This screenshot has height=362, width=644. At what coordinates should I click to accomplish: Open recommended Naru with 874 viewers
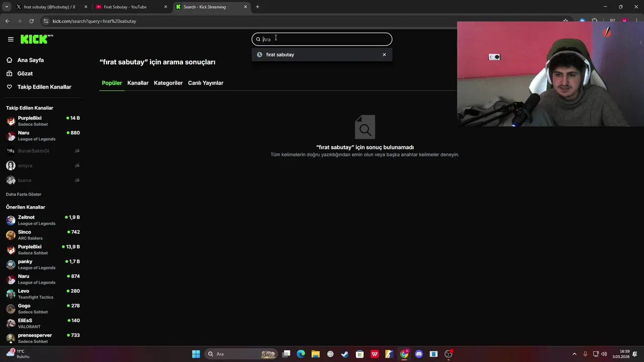pos(43,279)
